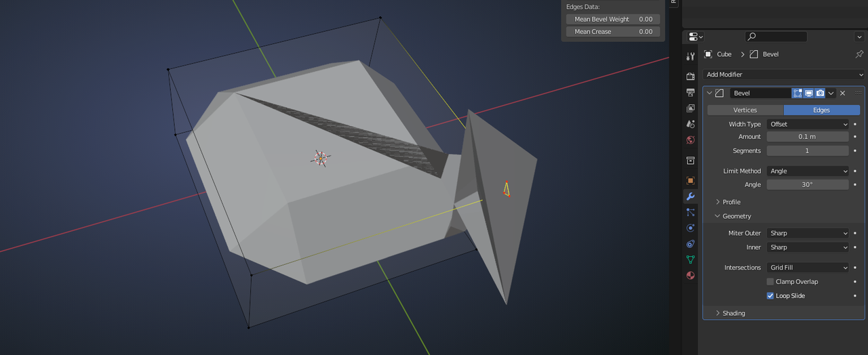Open the Width Type Offset dropdown
The height and width of the screenshot is (355, 868).
coord(808,124)
